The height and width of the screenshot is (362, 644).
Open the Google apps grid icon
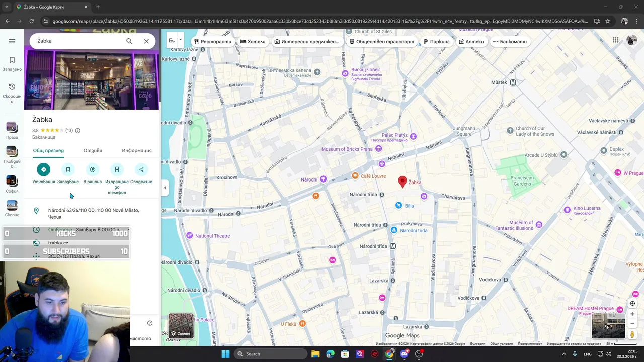pyautogui.click(x=616, y=40)
